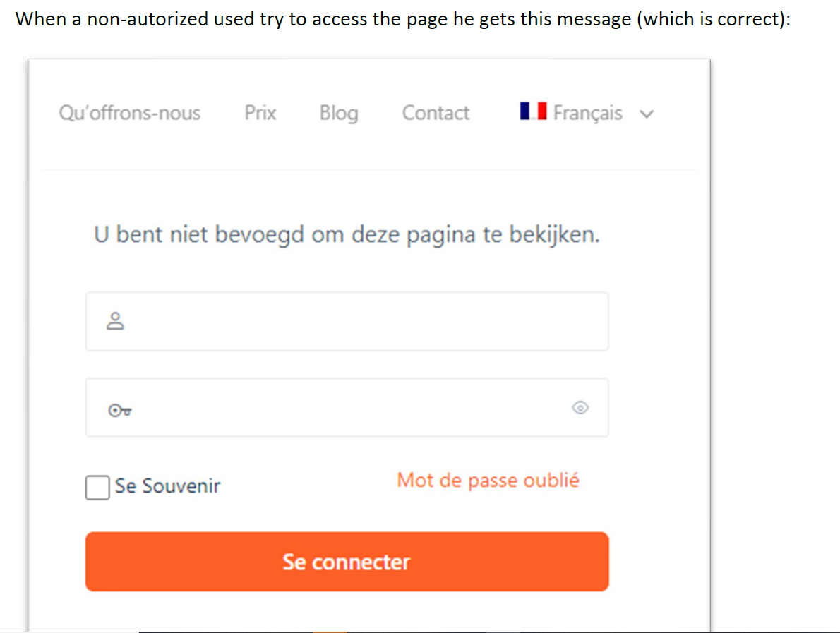Viewport: 840px width, 633px height.
Task: Open the Contact menu item
Action: (x=436, y=113)
